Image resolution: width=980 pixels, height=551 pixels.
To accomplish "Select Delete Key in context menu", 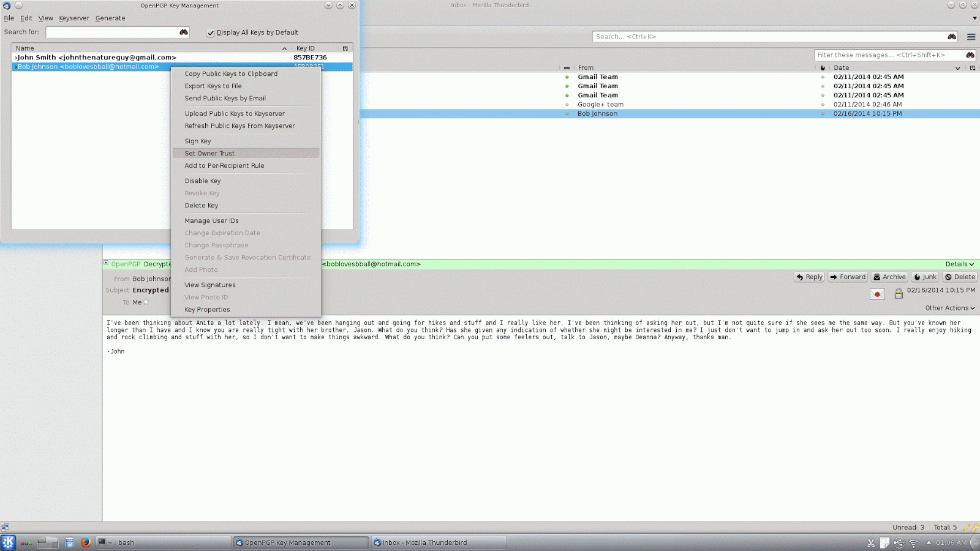I will (246, 205).
